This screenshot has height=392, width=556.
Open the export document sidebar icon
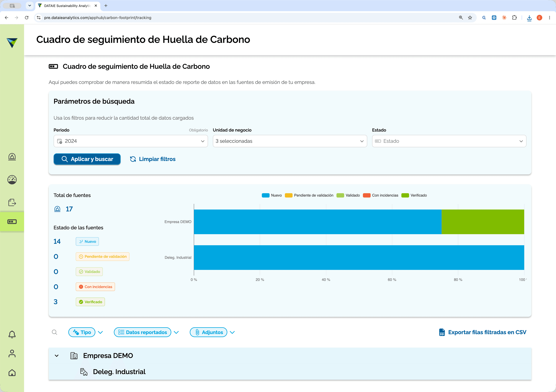(12, 202)
